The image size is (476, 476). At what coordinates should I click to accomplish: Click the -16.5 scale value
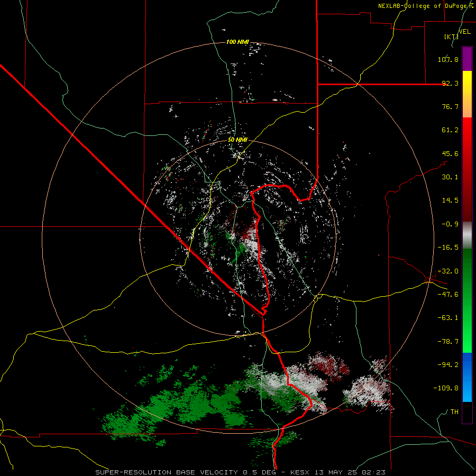click(448, 248)
